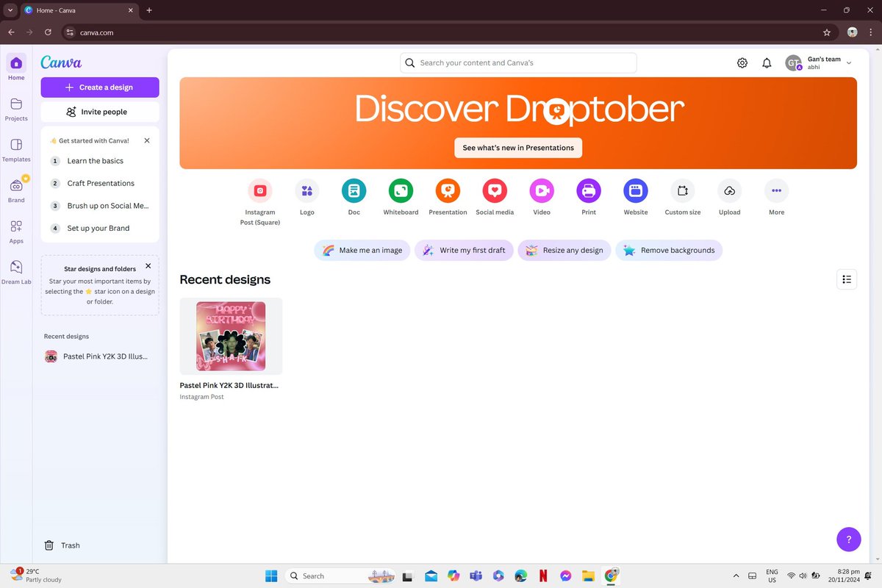The image size is (882, 588).
Task: Close the Star designs and folders tip
Action: [148, 266]
